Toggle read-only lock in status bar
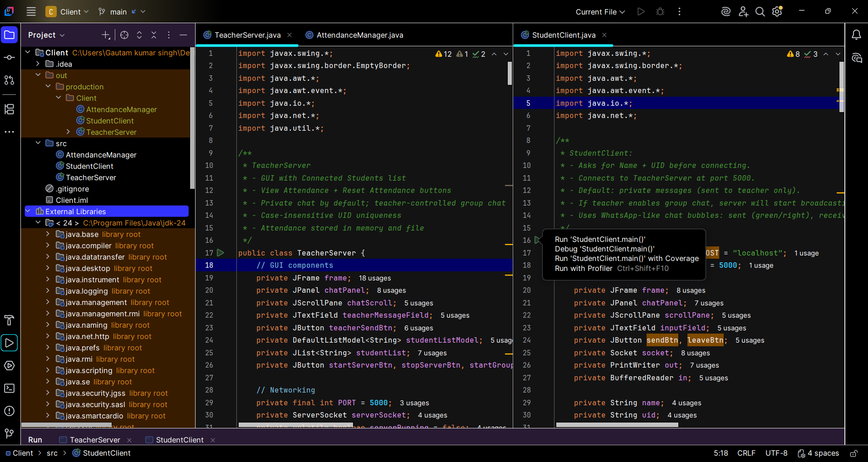Viewport: 868px width, 462px height. point(853,453)
